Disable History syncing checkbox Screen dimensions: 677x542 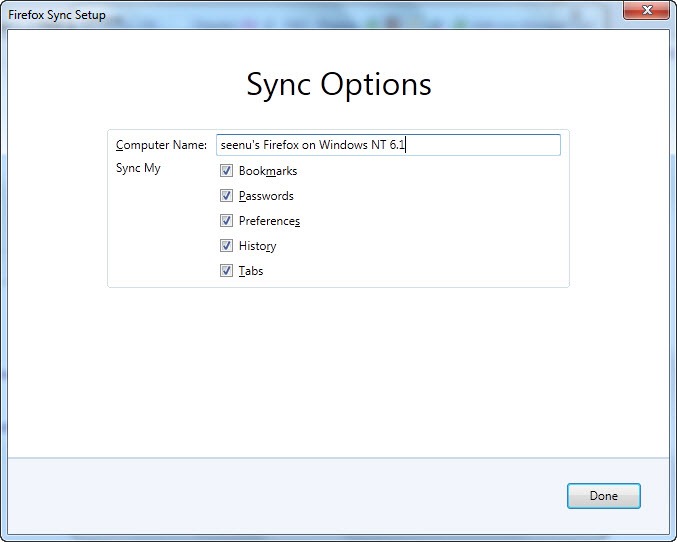point(226,246)
